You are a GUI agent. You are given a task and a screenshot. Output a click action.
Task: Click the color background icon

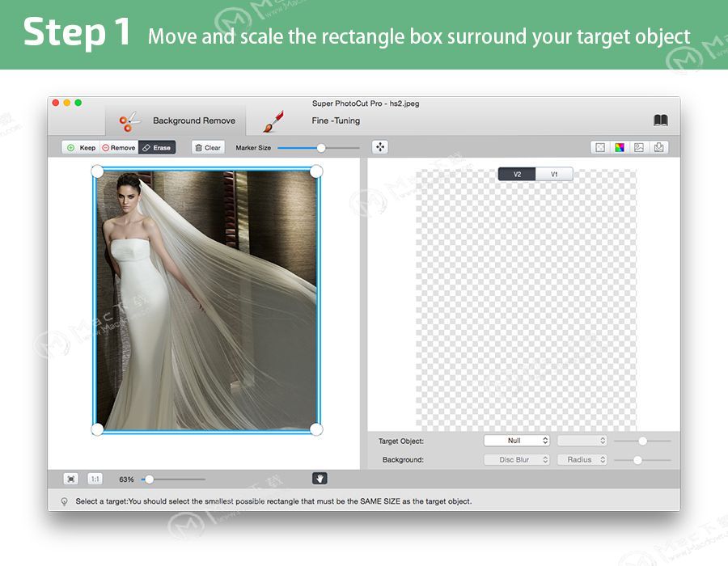(x=620, y=147)
